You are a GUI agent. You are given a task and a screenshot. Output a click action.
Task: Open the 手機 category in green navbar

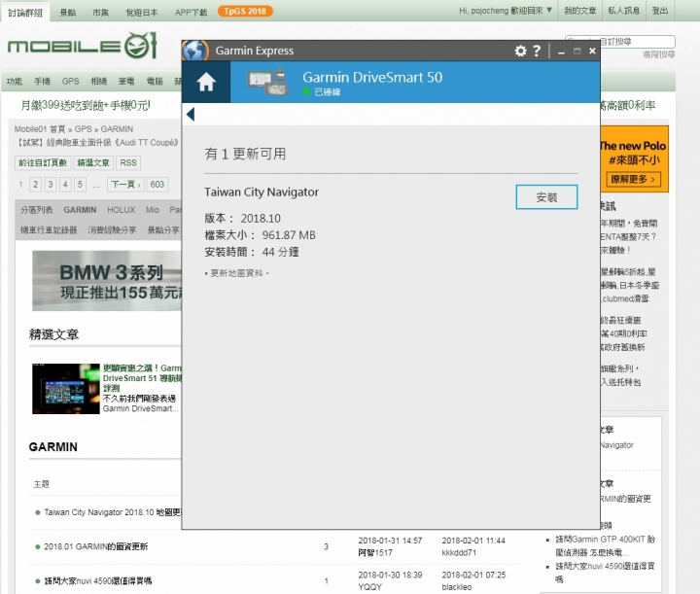click(x=43, y=82)
